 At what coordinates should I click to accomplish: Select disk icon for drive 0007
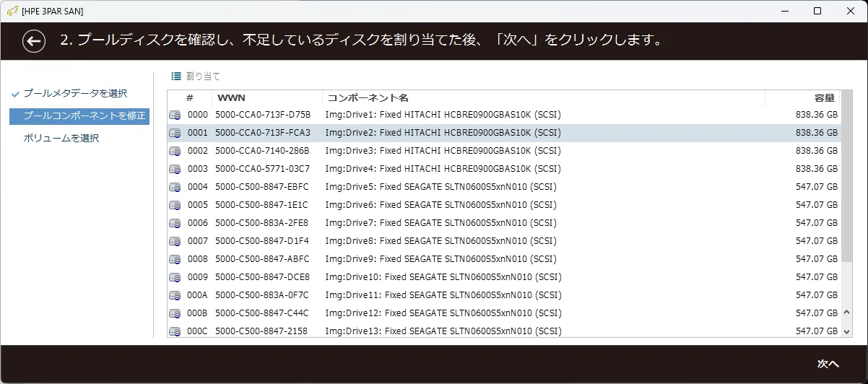pos(175,242)
